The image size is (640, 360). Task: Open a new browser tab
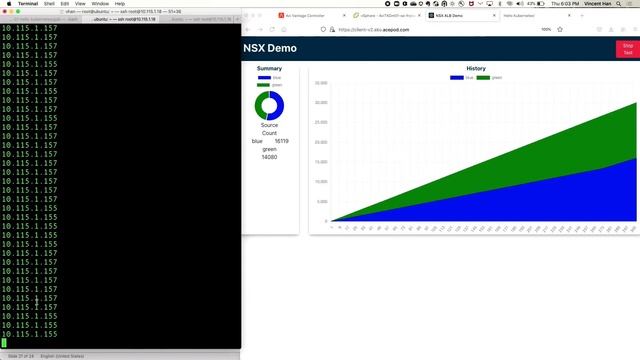coord(582,16)
